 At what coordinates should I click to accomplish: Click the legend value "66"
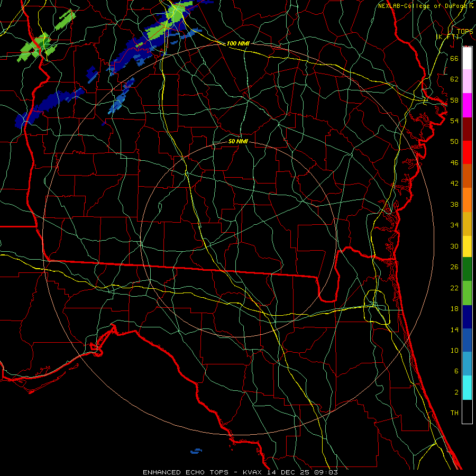454,58
